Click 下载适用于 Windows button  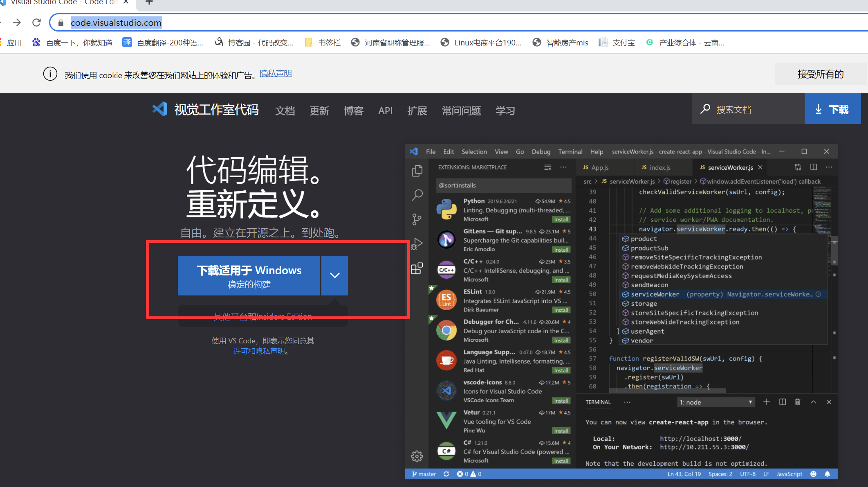pos(249,275)
